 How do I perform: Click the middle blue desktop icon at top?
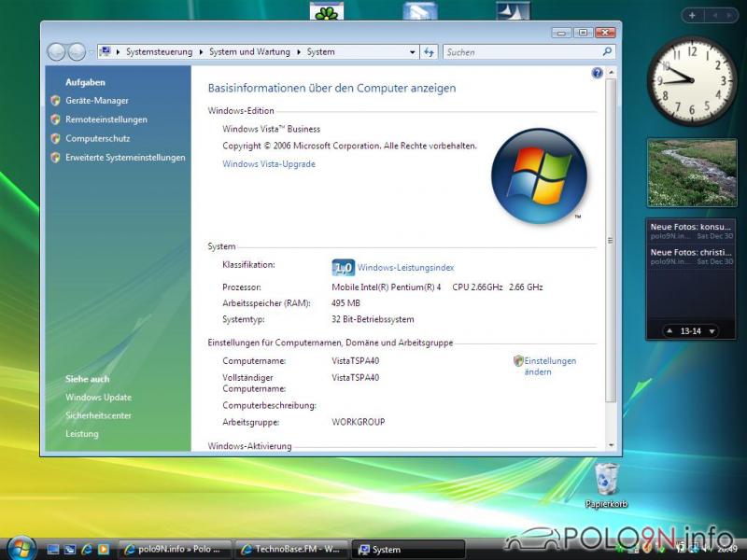[420, 11]
